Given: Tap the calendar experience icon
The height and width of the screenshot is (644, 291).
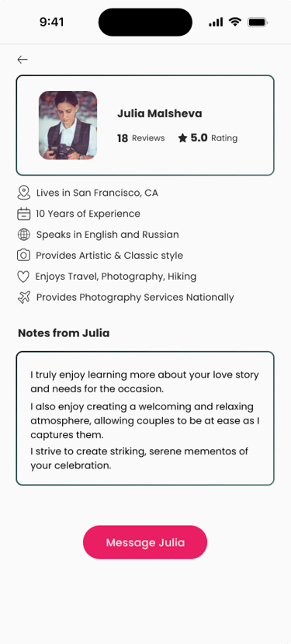Looking at the screenshot, I should (x=24, y=214).
